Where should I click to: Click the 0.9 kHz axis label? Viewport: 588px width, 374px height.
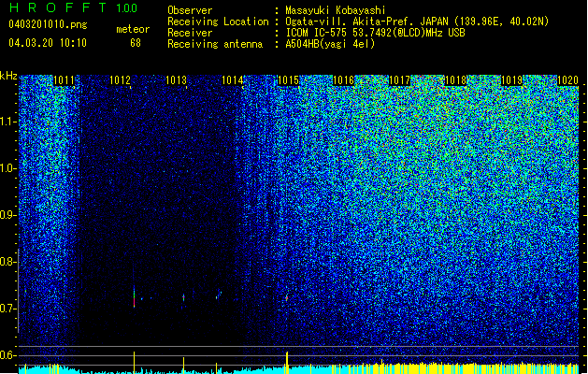tap(7, 215)
